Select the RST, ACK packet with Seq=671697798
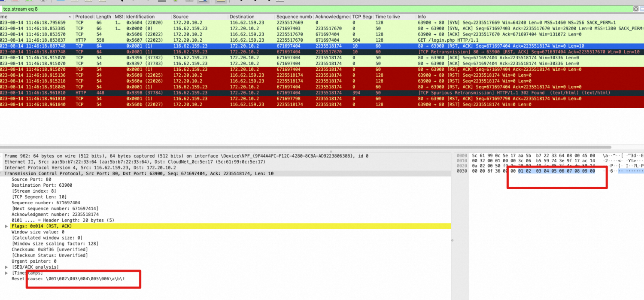 pyautogui.click(x=322, y=98)
